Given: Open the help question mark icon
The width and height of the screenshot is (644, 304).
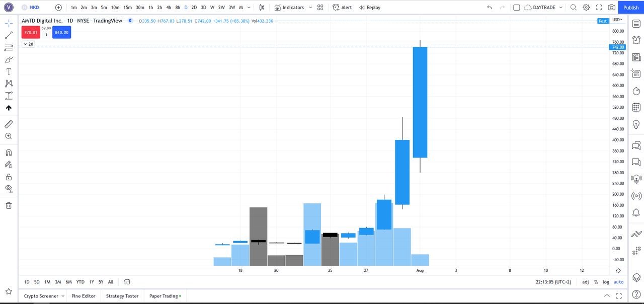Looking at the screenshot, I should [x=636, y=294].
